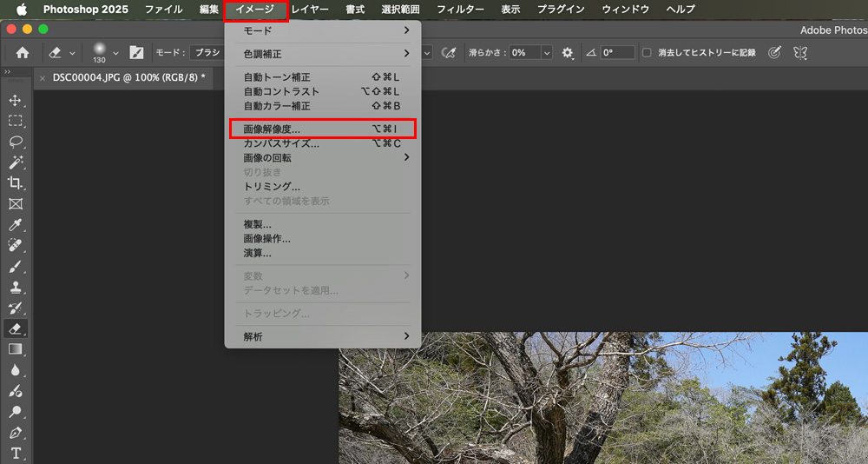Select the Type tool
Viewport: 868px width, 464px height.
(x=16, y=453)
